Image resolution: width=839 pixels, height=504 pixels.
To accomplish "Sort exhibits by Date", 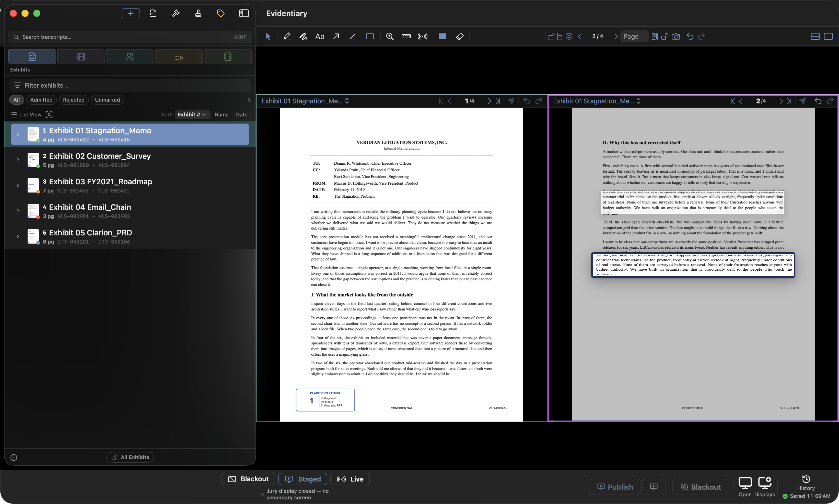I will coord(242,115).
